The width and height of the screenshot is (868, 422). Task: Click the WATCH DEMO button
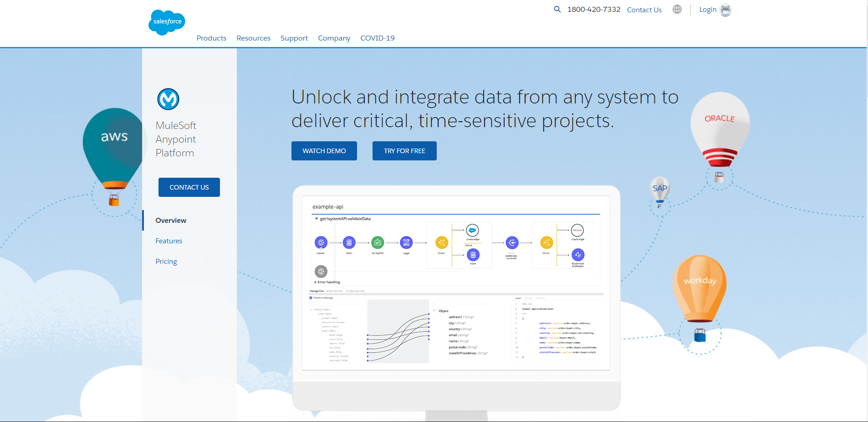[x=324, y=151]
